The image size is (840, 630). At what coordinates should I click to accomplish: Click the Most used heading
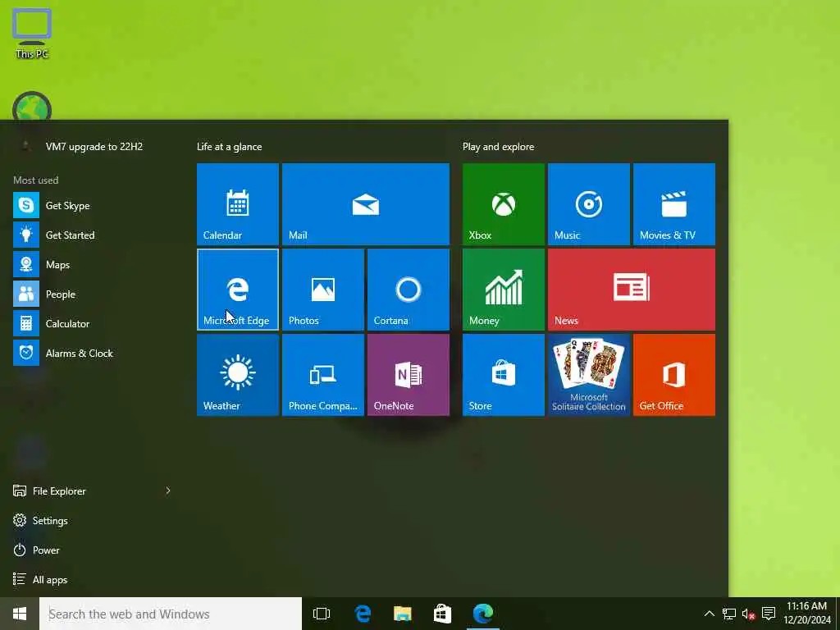pyautogui.click(x=36, y=180)
